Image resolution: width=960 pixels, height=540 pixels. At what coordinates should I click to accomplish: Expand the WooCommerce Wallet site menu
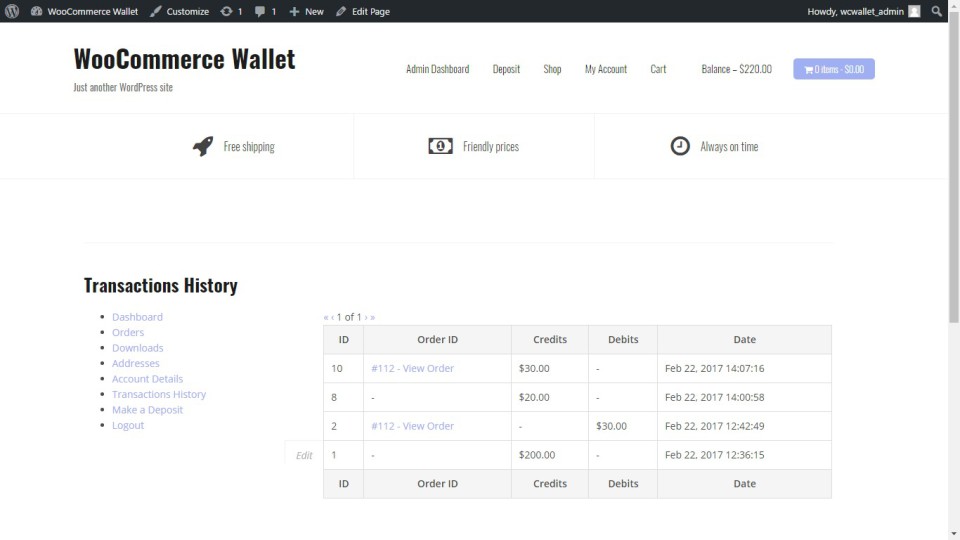tap(84, 11)
